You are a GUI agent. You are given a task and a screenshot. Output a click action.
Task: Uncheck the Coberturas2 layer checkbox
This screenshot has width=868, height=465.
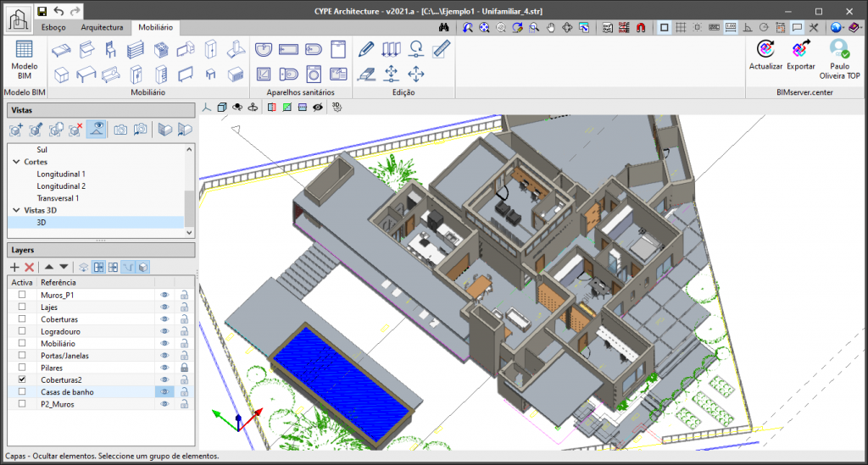[x=22, y=380]
